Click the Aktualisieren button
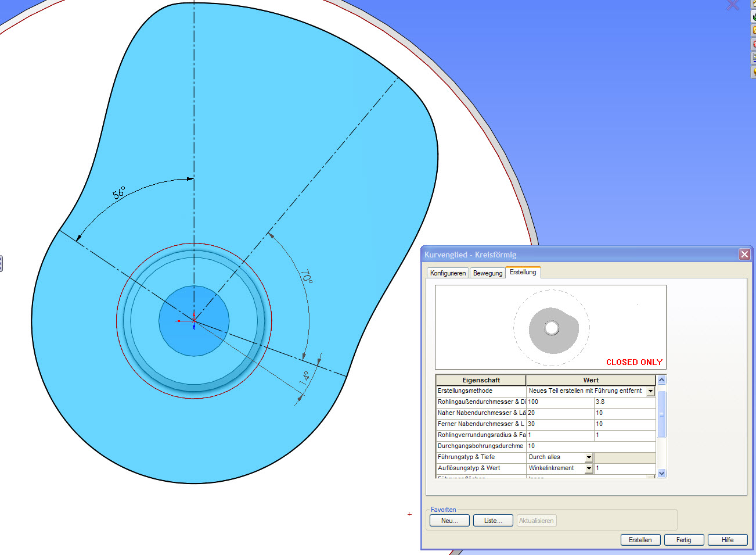Image resolution: width=756 pixels, height=555 pixels. 537,521
